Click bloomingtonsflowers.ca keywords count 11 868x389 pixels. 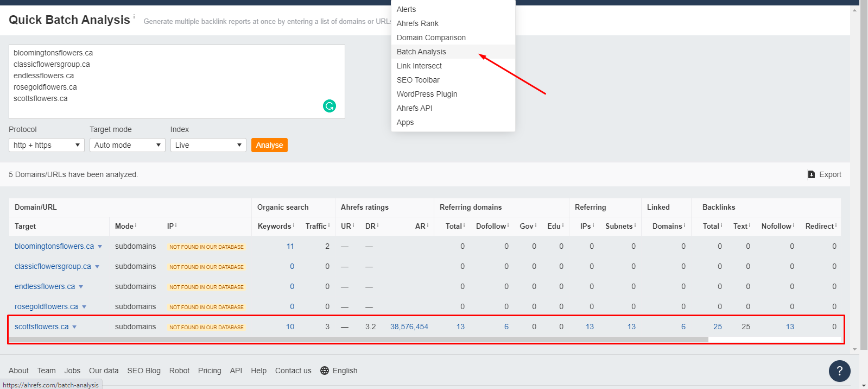pos(290,246)
